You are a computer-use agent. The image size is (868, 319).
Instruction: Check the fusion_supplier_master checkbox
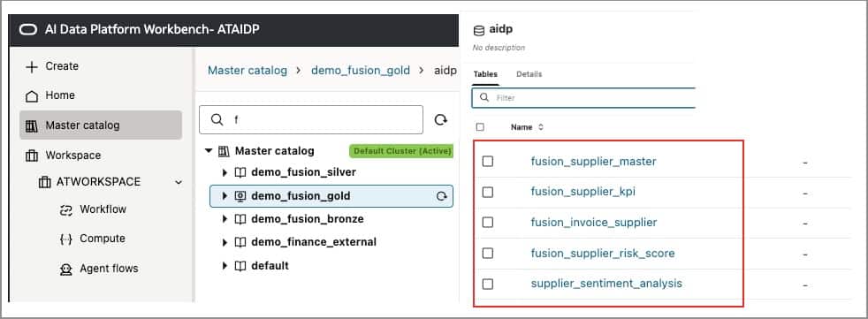pyautogui.click(x=487, y=161)
